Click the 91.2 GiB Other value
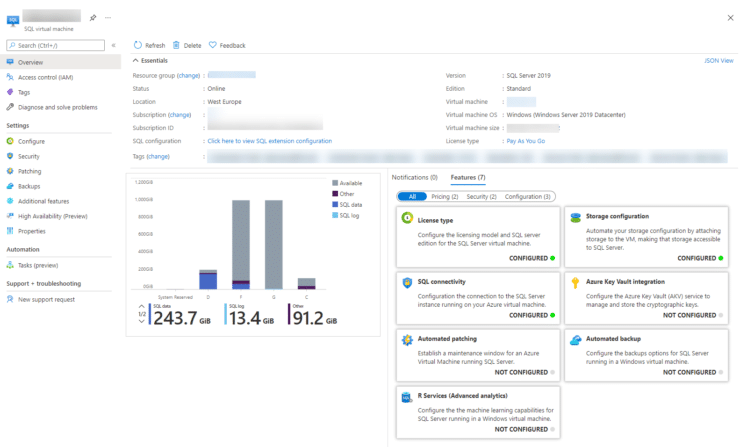The image size is (740, 447). 315,319
